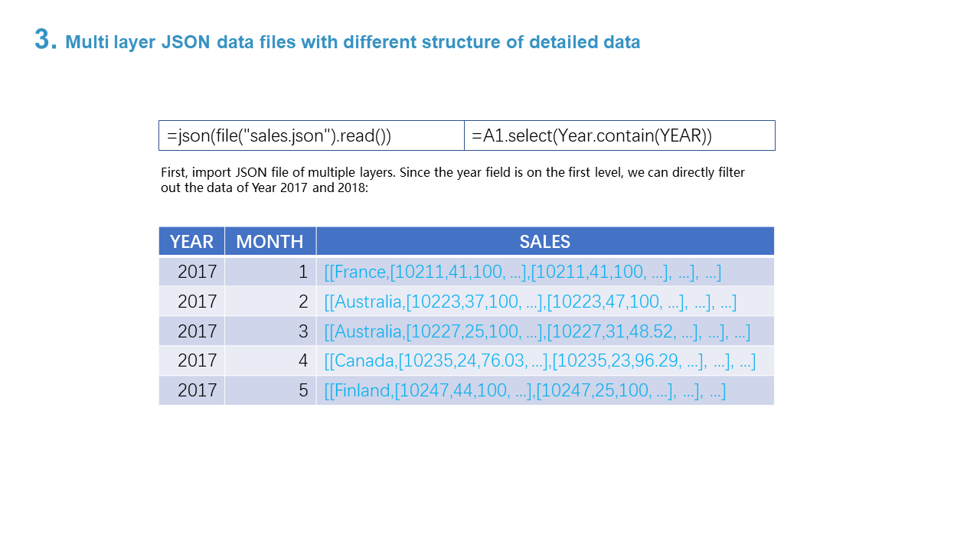The height and width of the screenshot is (551, 980).
Task: Click the sales cell starting with Finland
Action: pyautogui.click(x=524, y=390)
